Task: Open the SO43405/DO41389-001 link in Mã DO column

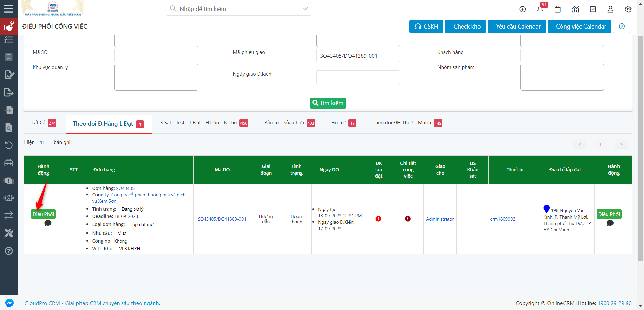Action: [x=222, y=219]
